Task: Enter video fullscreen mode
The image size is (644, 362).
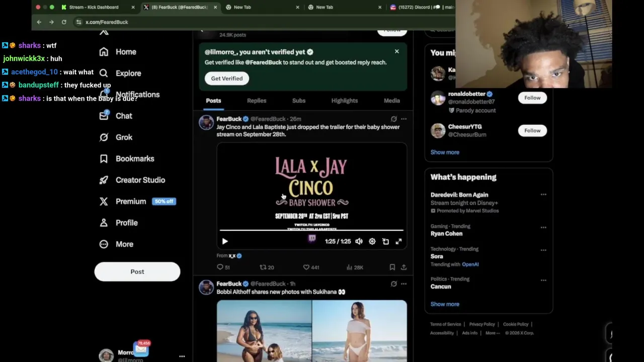Action: coord(398,241)
